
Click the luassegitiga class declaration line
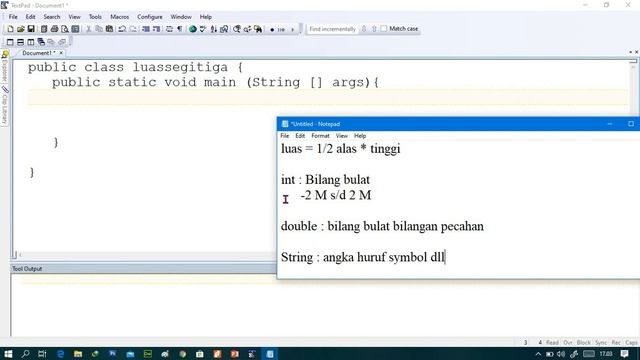click(136, 67)
